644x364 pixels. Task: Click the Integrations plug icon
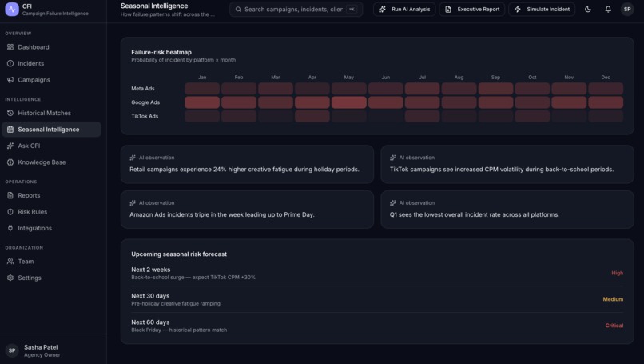point(10,228)
